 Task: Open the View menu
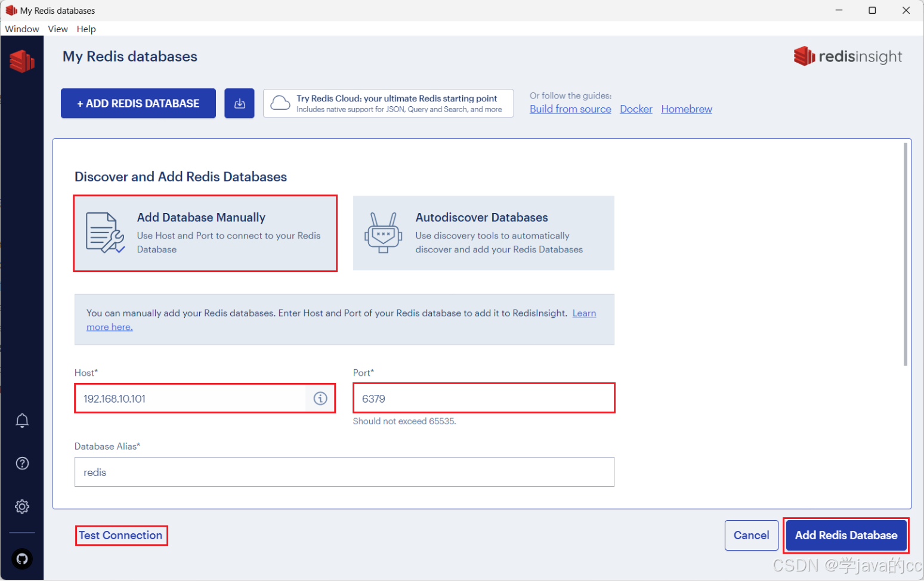point(58,29)
